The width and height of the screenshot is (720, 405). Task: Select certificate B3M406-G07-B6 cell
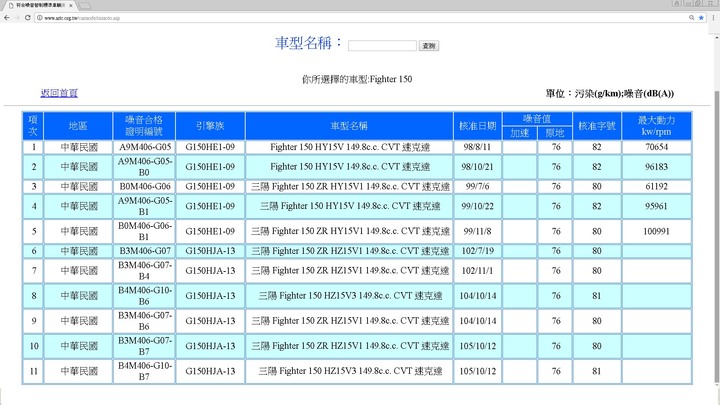pyautogui.click(x=145, y=321)
